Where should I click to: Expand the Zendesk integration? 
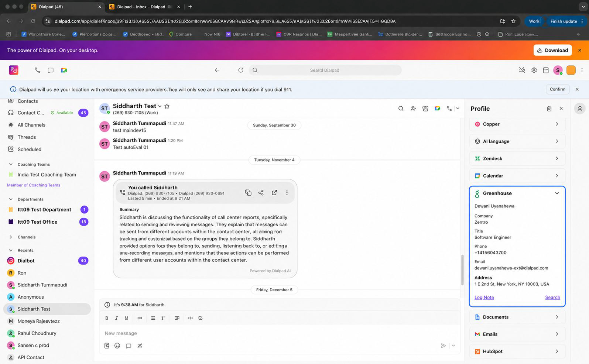coord(517,158)
